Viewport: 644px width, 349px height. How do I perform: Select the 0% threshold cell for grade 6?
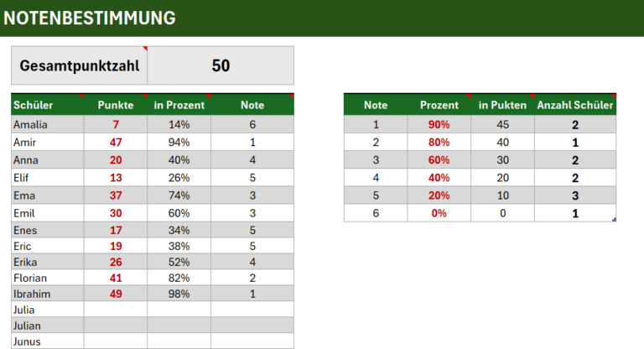[x=439, y=213]
